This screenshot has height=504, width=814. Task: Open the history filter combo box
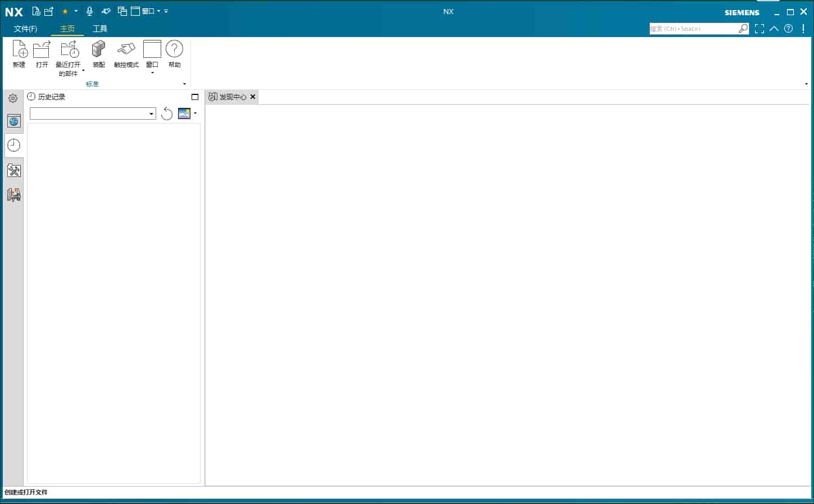coord(93,114)
